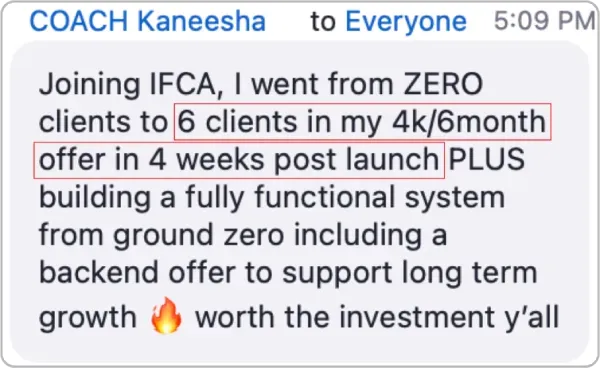Click the phrase 'backend offer'
This screenshot has width=600, height=368.
(137, 272)
